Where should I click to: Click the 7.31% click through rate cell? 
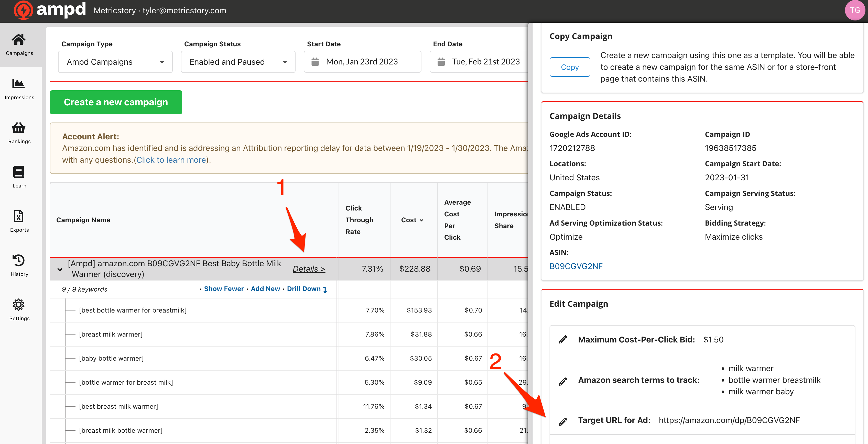(x=372, y=269)
